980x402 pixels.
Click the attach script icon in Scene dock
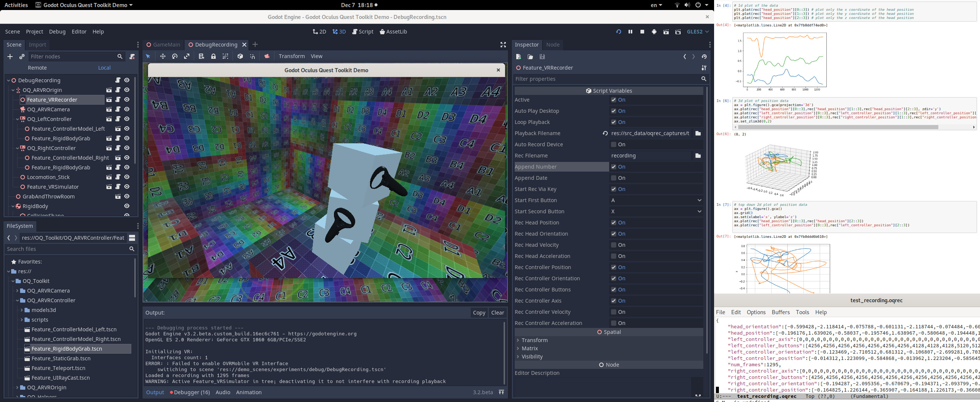point(132,56)
